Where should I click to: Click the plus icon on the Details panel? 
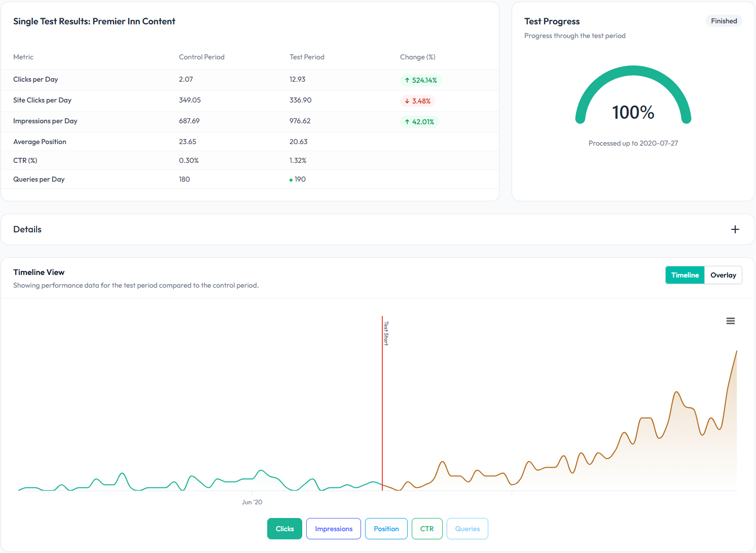(735, 229)
